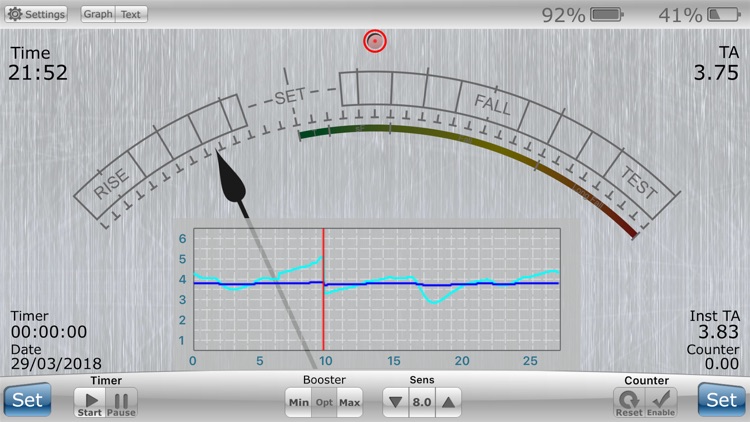Start the timer with the play button
The width and height of the screenshot is (750, 422).
90,402
